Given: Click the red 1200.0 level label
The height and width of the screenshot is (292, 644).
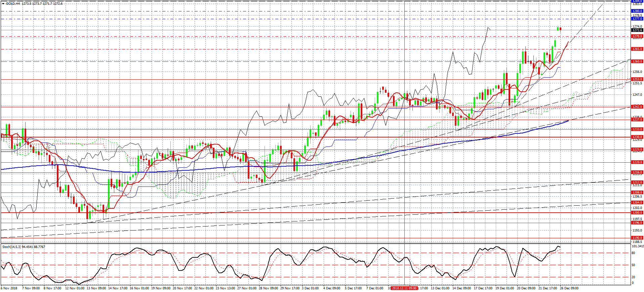Looking at the screenshot, I should coord(637,213).
